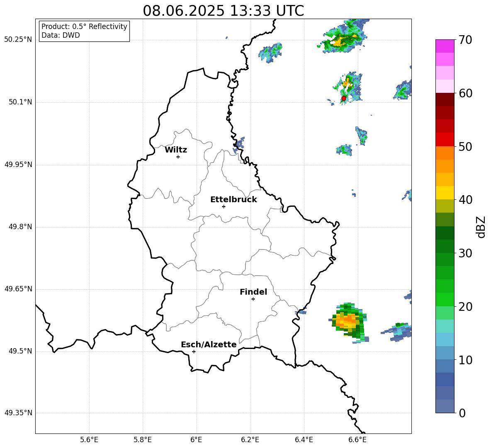Click the 20 tick label on the colorbar
The image size is (491, 448).
tap(465, 307)
